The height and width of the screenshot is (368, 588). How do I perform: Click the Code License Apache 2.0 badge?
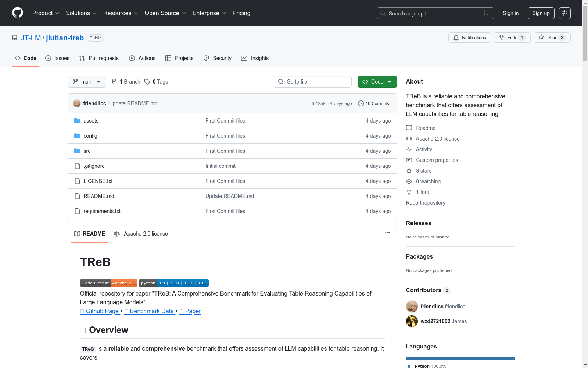pyautogui.click(x=109, y=283)
